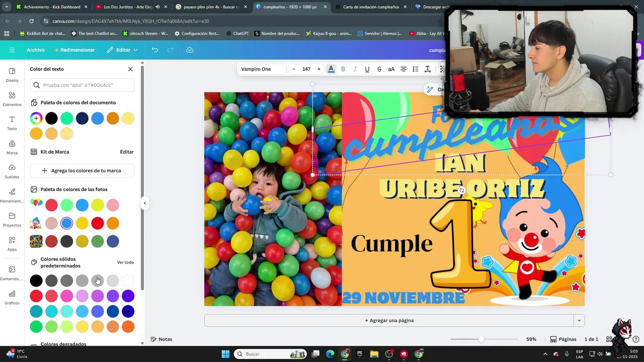
Task: Change text case with aA button
Action: (391, 69)
